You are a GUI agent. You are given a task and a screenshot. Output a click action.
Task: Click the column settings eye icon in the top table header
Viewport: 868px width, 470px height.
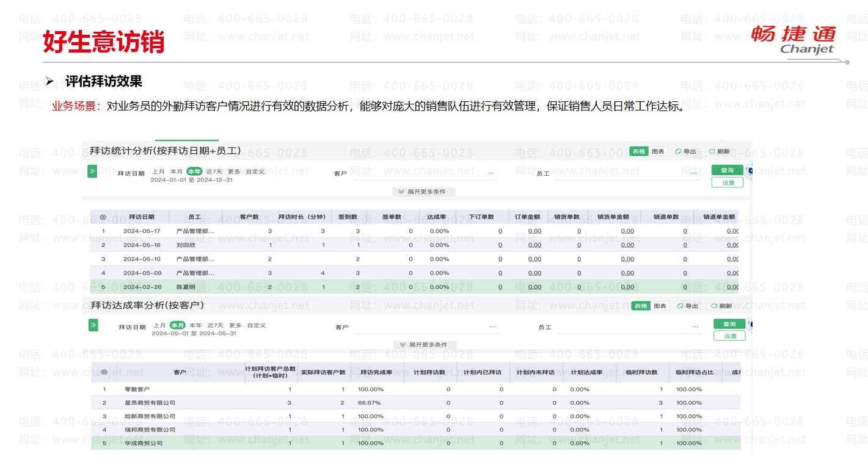103,217
